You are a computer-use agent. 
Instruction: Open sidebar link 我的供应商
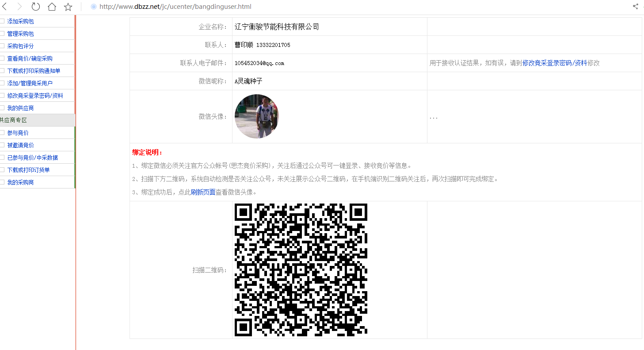pos(20,108)
